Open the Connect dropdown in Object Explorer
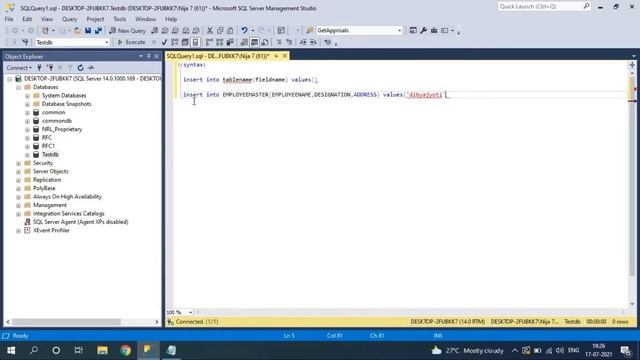The height and width of the screenshot is (360, 640). (19, 68)
